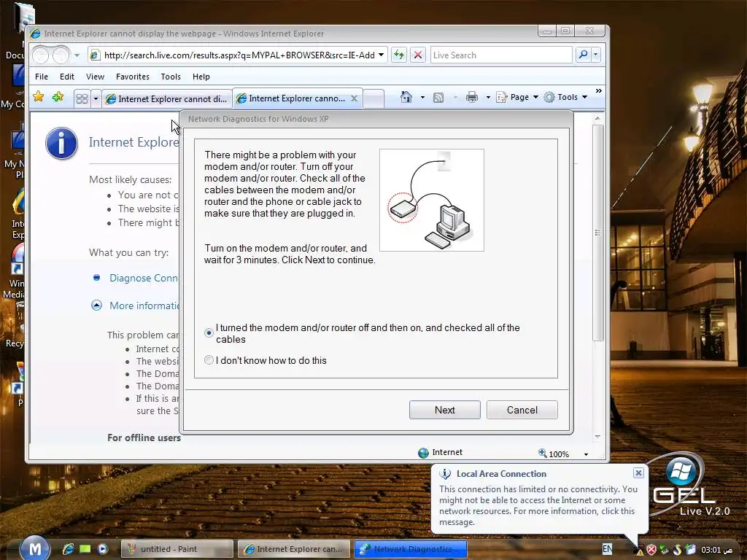The image size is (747, 560).
Task: Open the recent pages dropdown arrow
Action: (77, 55)
